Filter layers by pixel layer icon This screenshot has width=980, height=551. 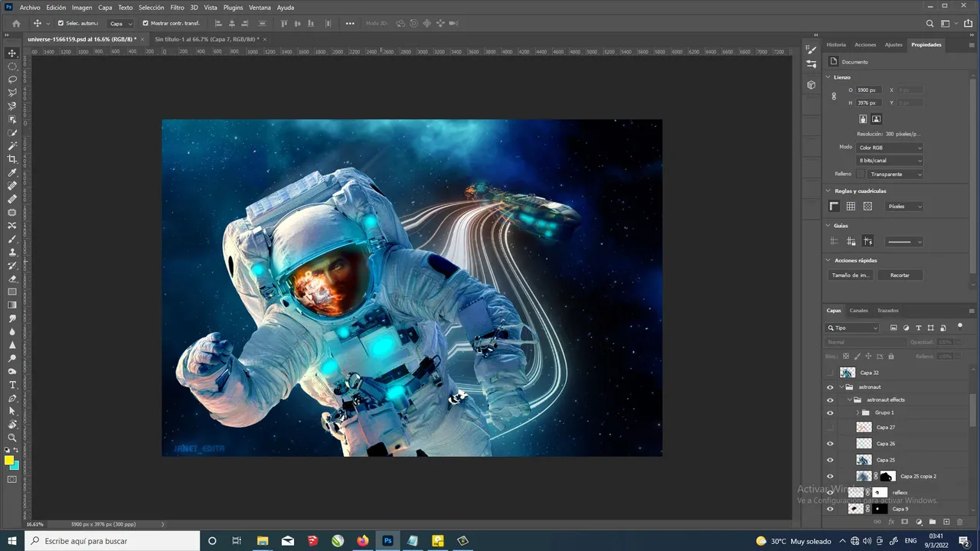[x=893, y=328]
